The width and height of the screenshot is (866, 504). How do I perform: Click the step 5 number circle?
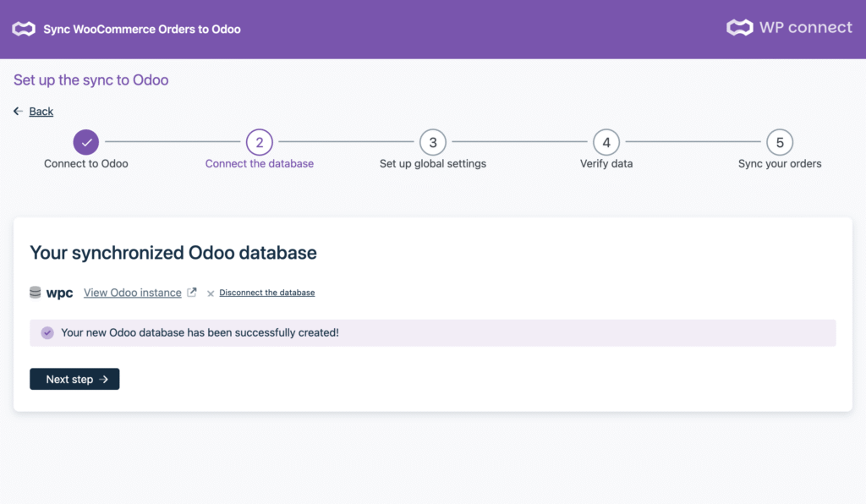780,142
